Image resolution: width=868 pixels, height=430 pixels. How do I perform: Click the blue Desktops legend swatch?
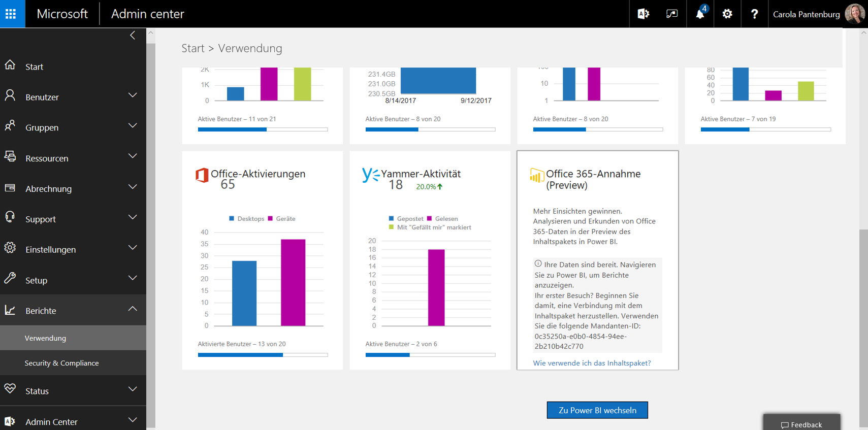232,218
